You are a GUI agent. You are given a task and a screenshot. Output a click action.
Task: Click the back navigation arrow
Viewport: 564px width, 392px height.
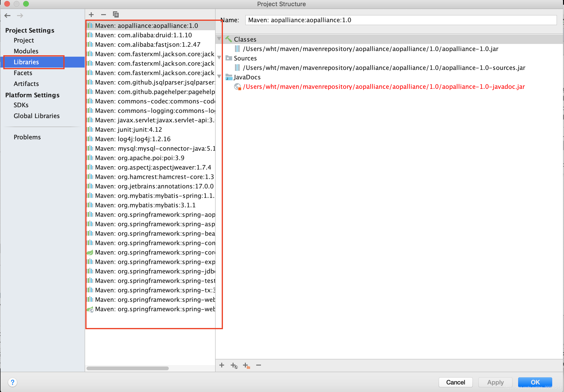click(x=7, y=16)
